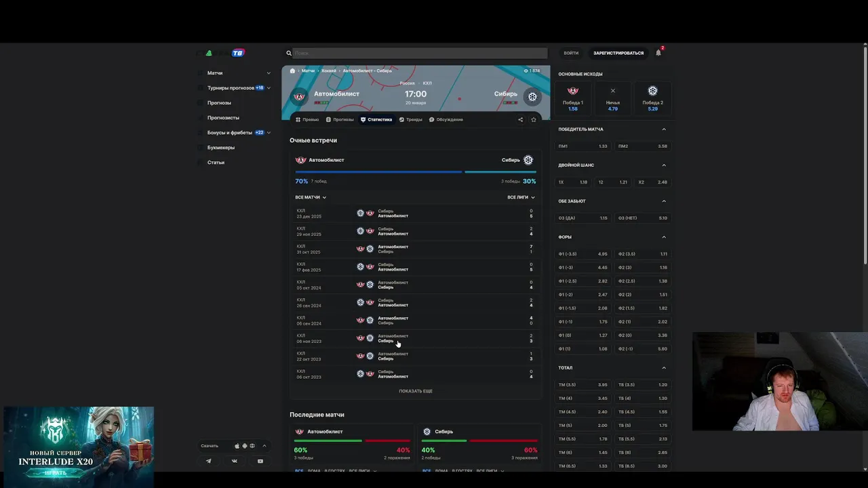Collapse the ОБЕ ЗАБЬЮТ section
This screenshot has width=868, height=488.
tap(664, 201)
